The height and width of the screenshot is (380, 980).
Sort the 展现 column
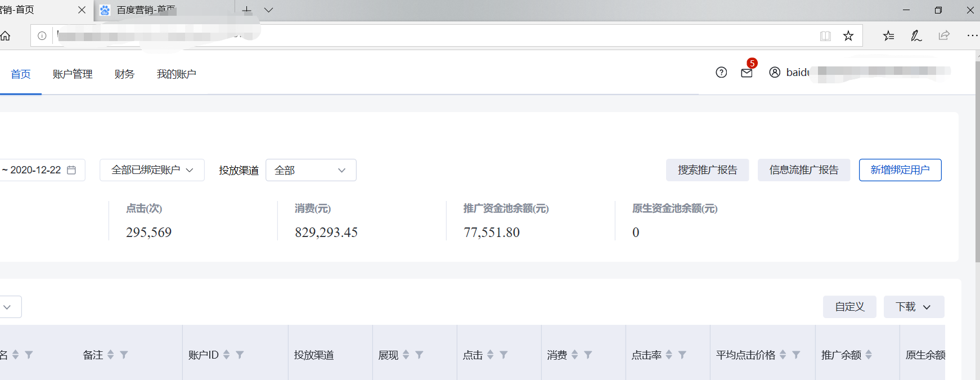[406, 355]
